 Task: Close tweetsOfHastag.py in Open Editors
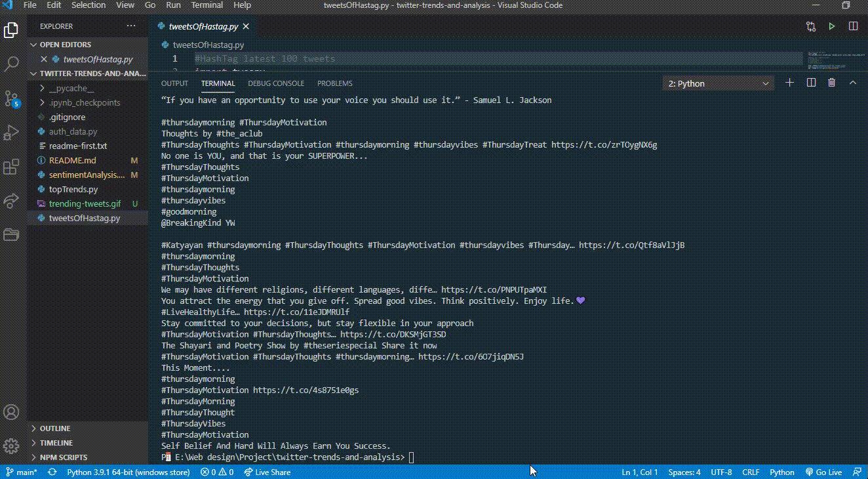[x=44, y=59]
